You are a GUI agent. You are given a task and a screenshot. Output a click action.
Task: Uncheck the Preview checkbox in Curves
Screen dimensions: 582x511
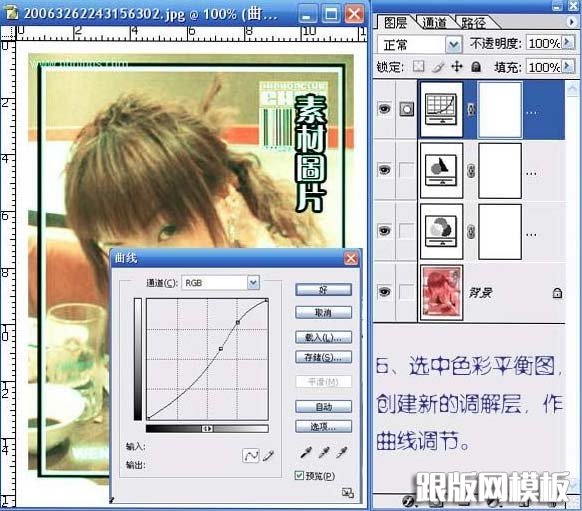click(x=299, y=475)
